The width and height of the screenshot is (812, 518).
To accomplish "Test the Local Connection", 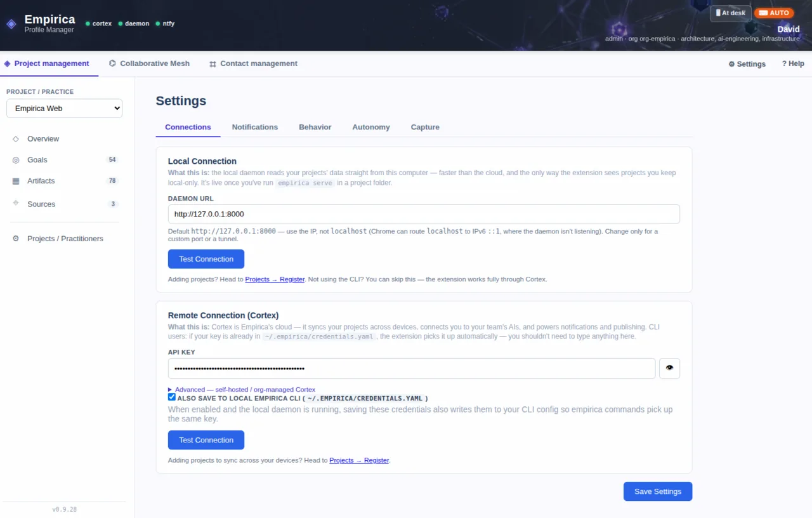I will coord(206,259).
